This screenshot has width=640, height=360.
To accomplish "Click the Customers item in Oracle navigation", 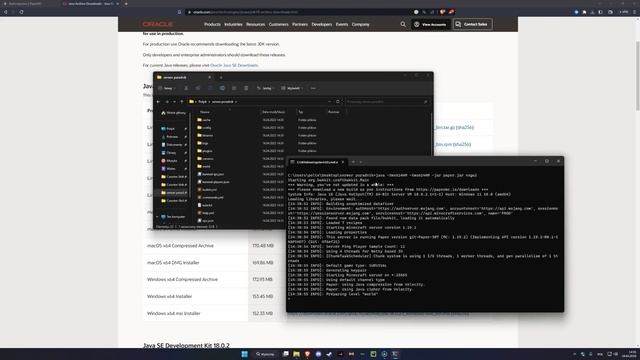I will click(278, 24).
